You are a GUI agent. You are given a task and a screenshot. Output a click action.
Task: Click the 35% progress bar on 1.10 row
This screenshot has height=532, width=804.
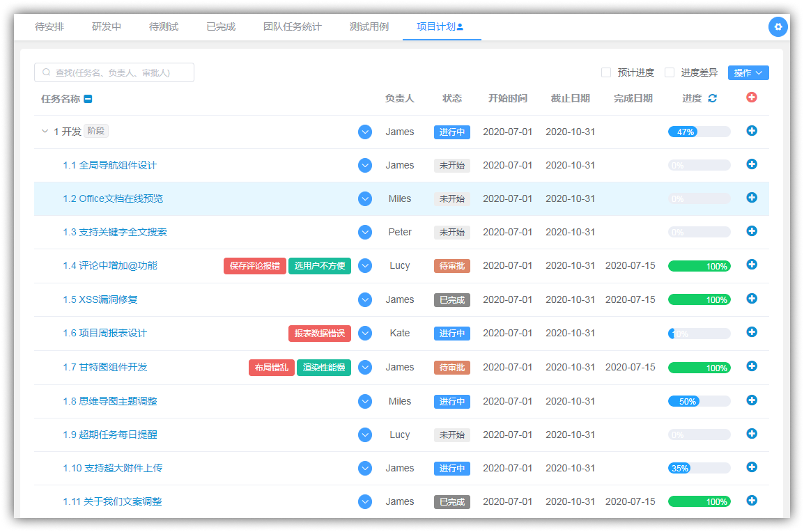(699, 468)
